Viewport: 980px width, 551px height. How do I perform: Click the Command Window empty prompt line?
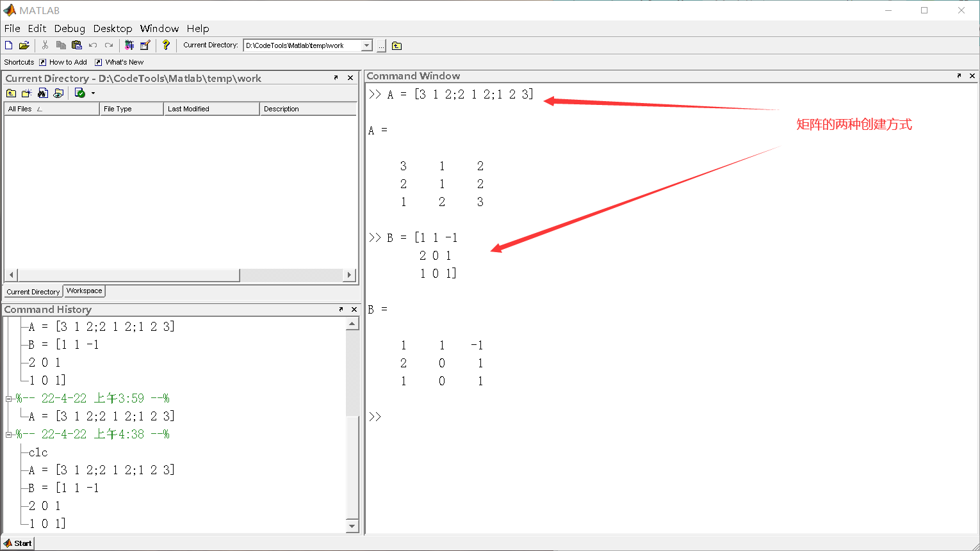(x=375, y=417)
